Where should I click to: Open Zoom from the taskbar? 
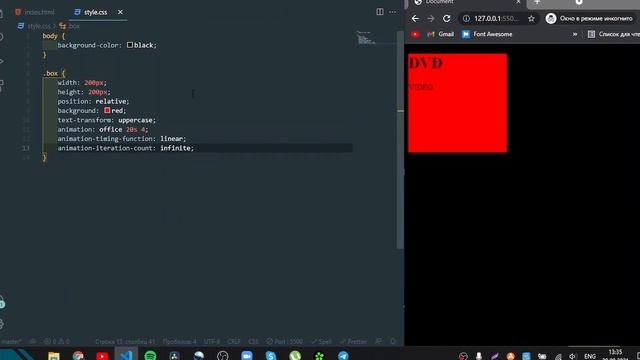point(247,356)
